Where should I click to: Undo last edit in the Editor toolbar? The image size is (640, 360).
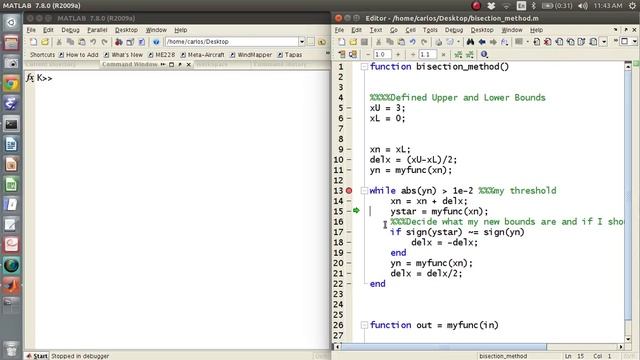tap(413, 42)
